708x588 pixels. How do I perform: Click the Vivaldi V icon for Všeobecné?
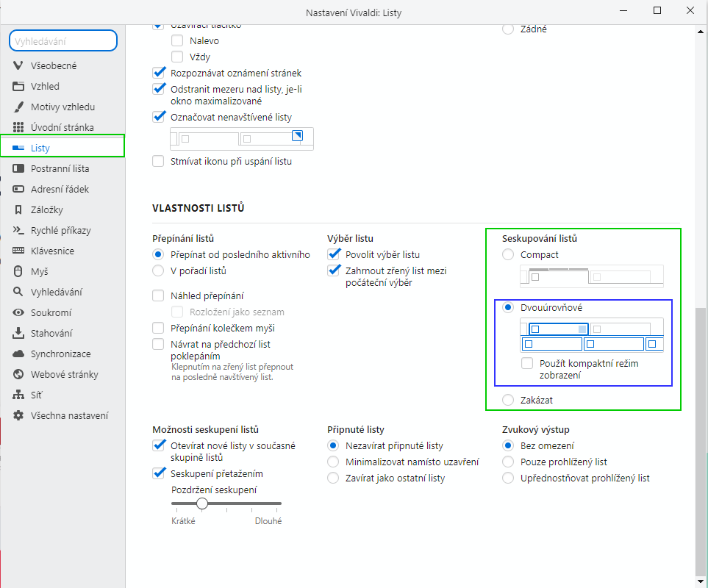click(x=18, y=65)
